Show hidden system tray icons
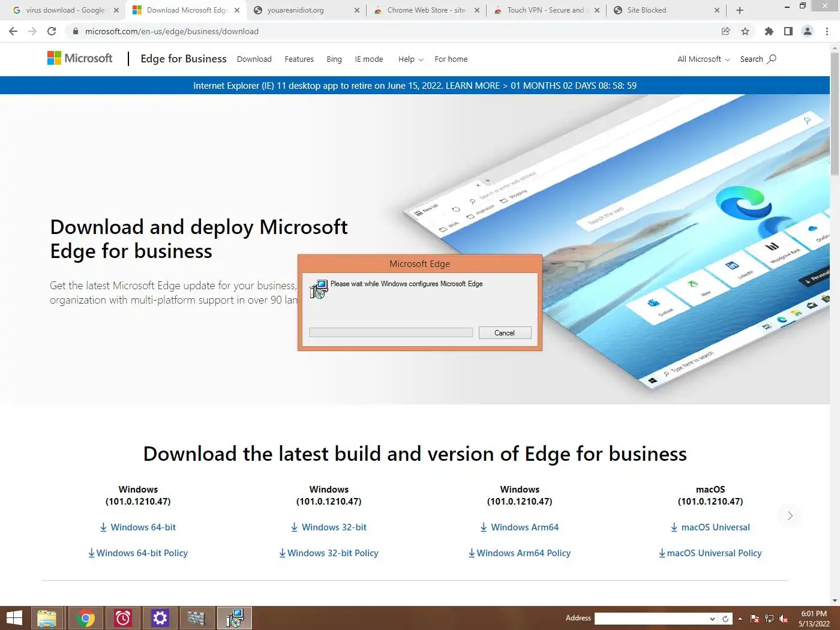 740,619
